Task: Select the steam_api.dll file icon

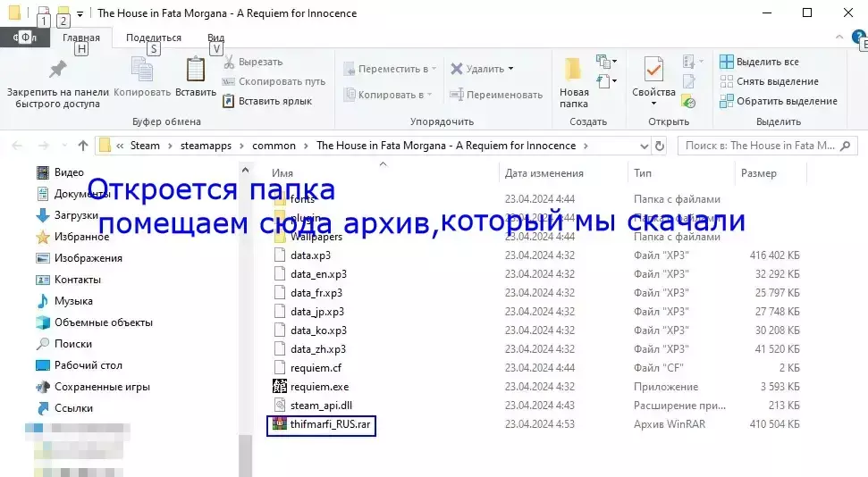Action: [x=280, y=405]
